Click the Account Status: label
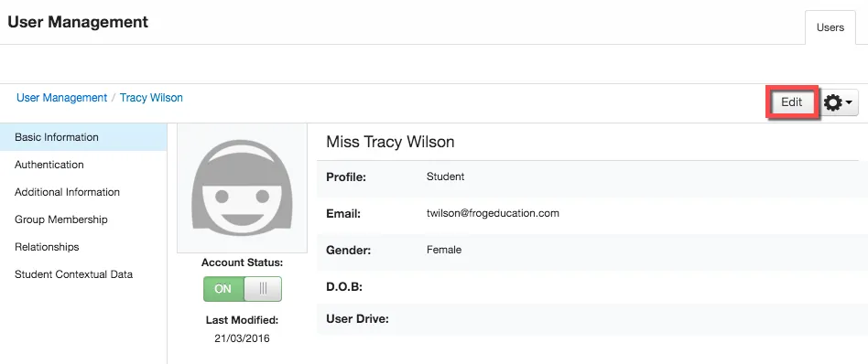868x364 pixels. [242, 262]
